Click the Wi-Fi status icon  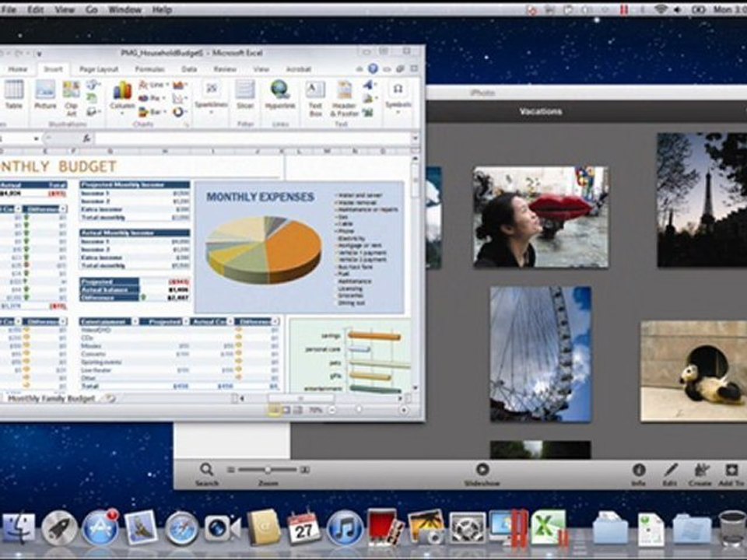tap(661, 9)
